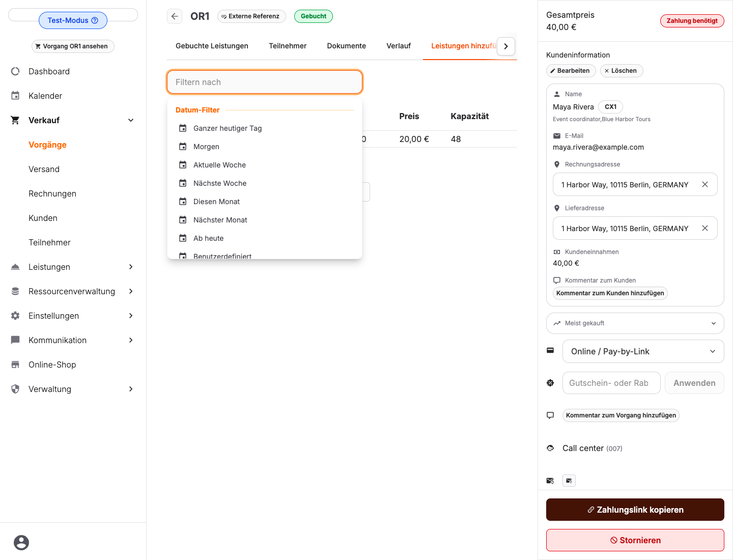Switch to the Verlauf tab

(x=399, y=46)
